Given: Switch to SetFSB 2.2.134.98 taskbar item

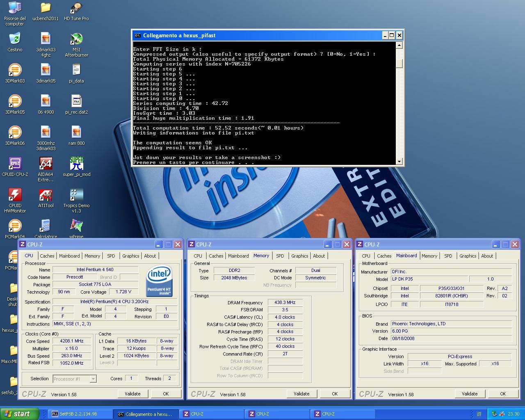Looking at the screenshot, I should 80,414.
